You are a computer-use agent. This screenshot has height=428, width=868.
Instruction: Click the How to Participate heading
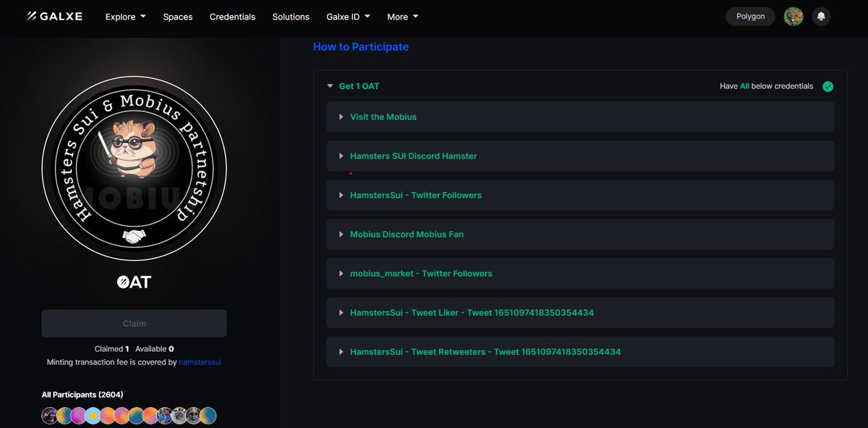(x=361, y=47)
